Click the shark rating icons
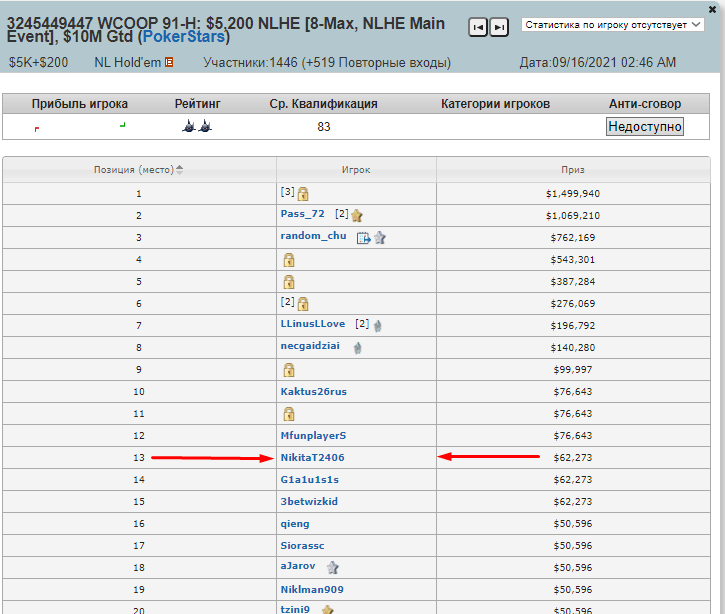The image size is (725, 614). pyautogui.click(x=197, y=126)
